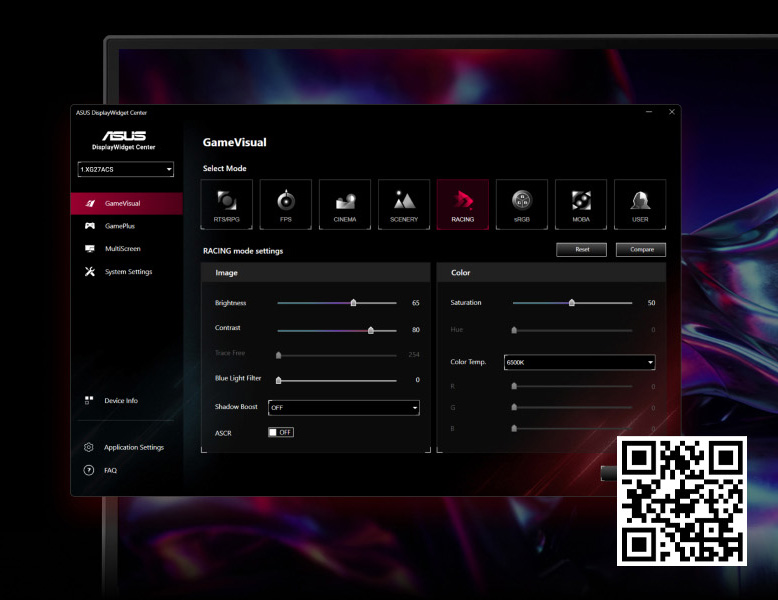Viewport: 778px width, 600px height.
Task: Click the Trace Free value 254
Action: (414, 355)
